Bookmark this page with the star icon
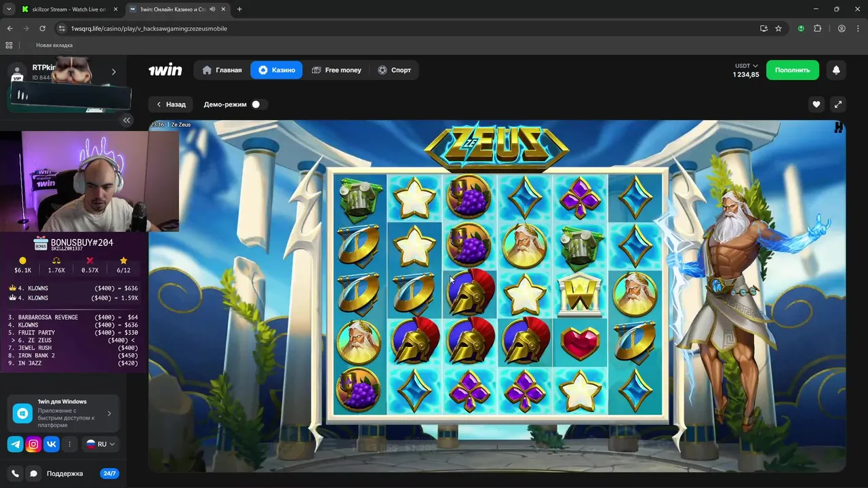The image size is (868, 488). click(778, 28)
